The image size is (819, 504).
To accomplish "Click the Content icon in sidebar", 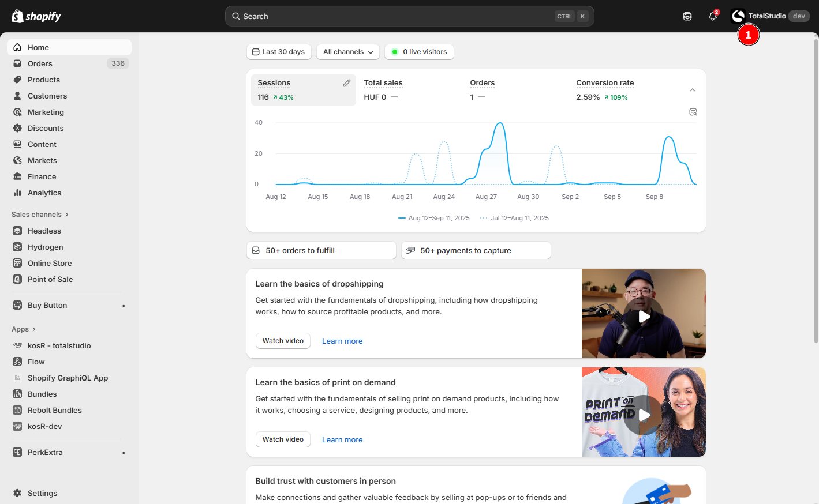I will (17, 144).
